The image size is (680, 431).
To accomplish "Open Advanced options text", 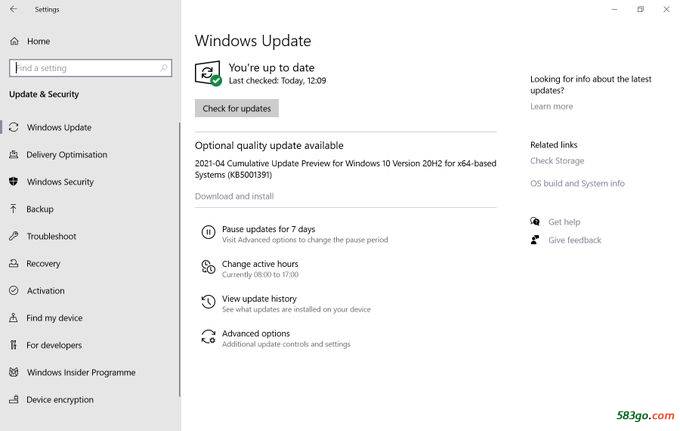I will click(256, 333).
